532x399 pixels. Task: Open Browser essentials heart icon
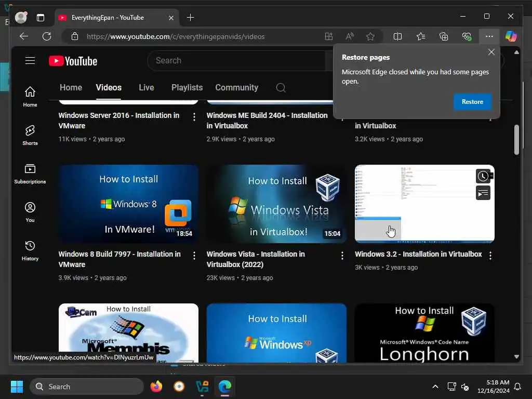pos(467,36)
